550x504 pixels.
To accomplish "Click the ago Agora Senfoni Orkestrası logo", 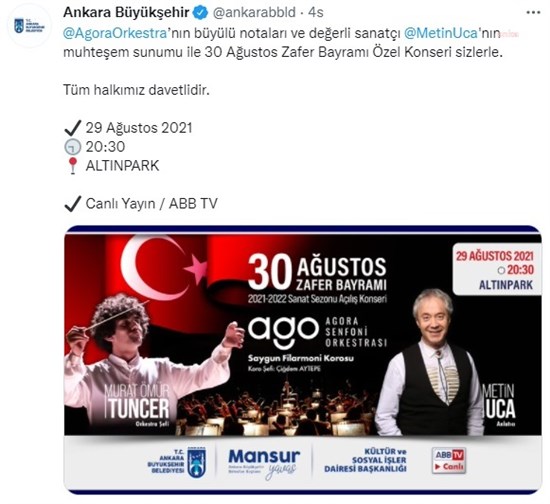I will coord(317,332).
